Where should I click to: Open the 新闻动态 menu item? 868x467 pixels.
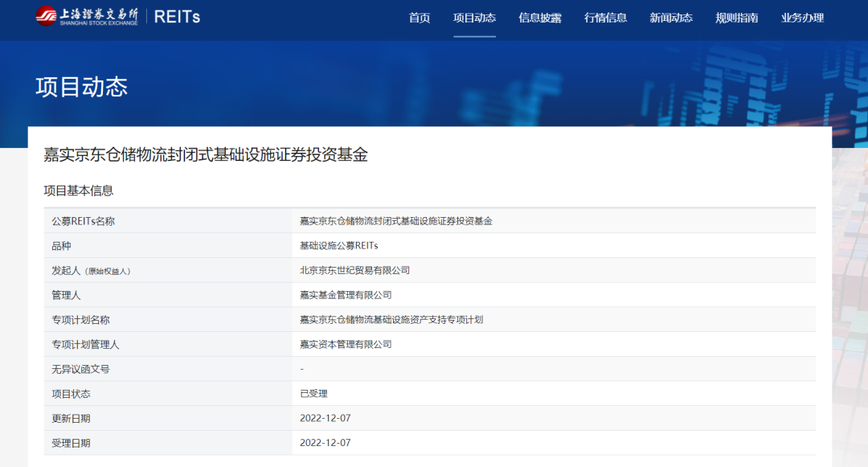coord(671,18)
